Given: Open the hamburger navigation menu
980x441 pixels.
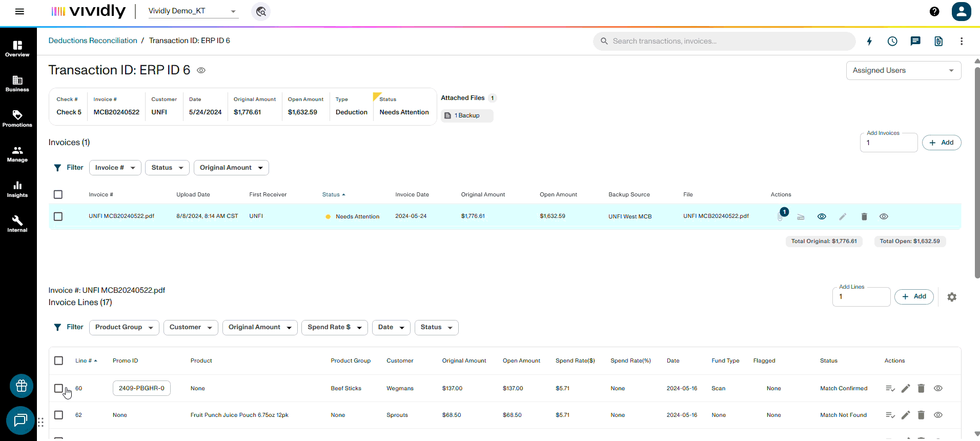Looking at the screenshot, I should pyautogui.click(x=19, y=11).
